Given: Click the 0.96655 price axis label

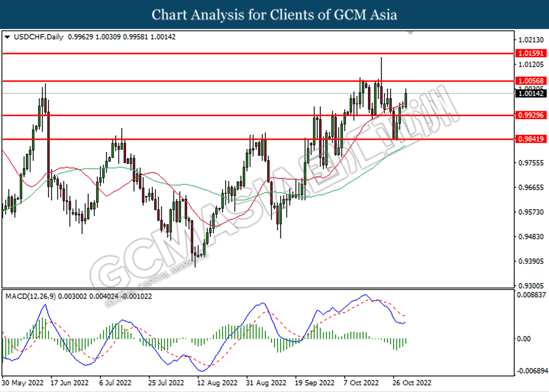Looking at the screenshot, I should [x=531, y=187].
